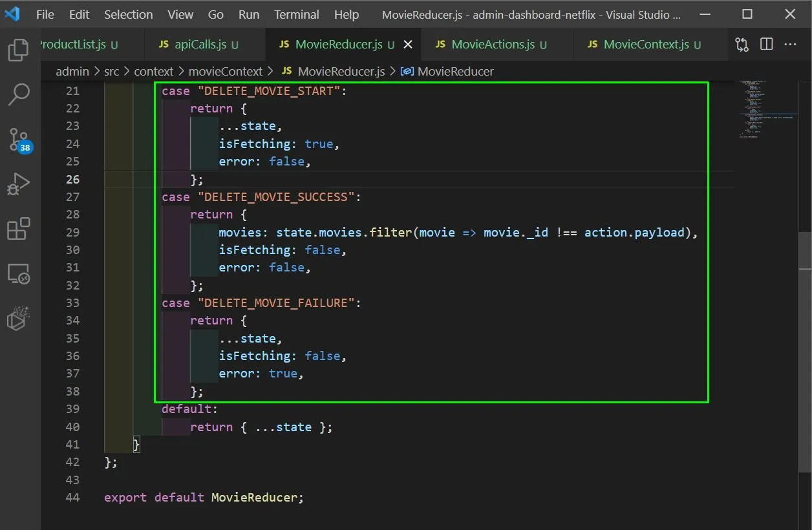Split the editor to the right

click(x=767, y=45)
